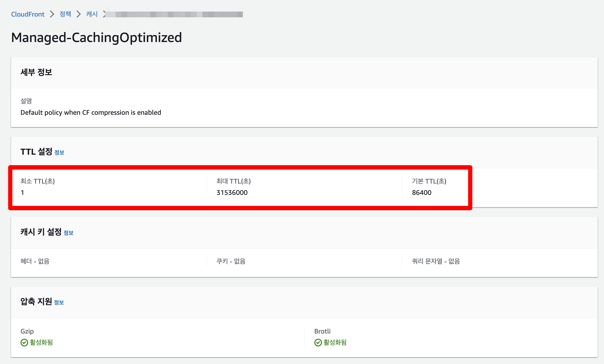Go to the 캐시 breadcrumb link

pos(92,14)
